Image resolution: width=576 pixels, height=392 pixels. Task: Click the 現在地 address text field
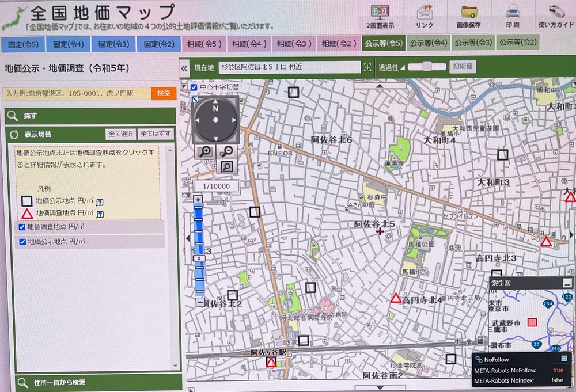(289, 67)
